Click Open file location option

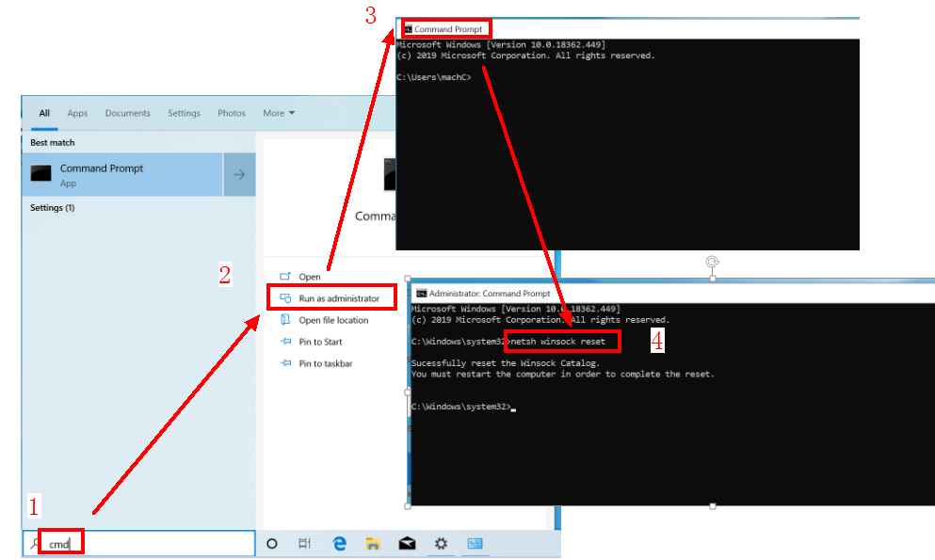(x=333, y=320)
